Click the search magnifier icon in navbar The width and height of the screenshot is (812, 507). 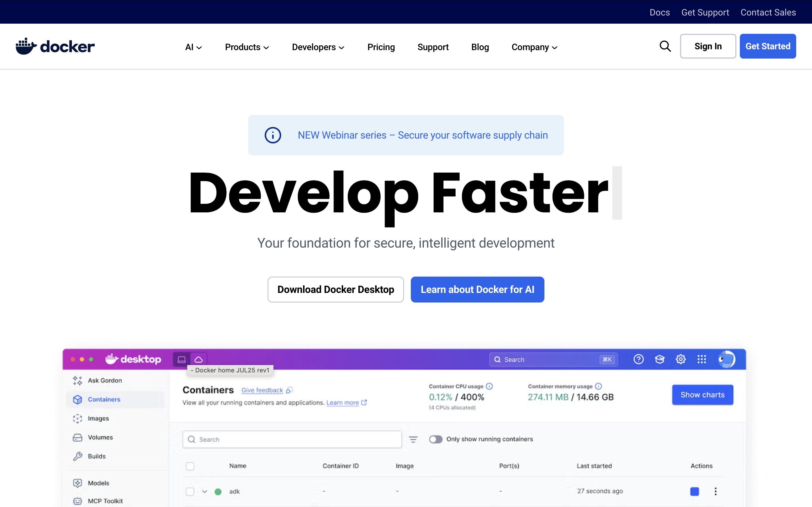(665, 46)
